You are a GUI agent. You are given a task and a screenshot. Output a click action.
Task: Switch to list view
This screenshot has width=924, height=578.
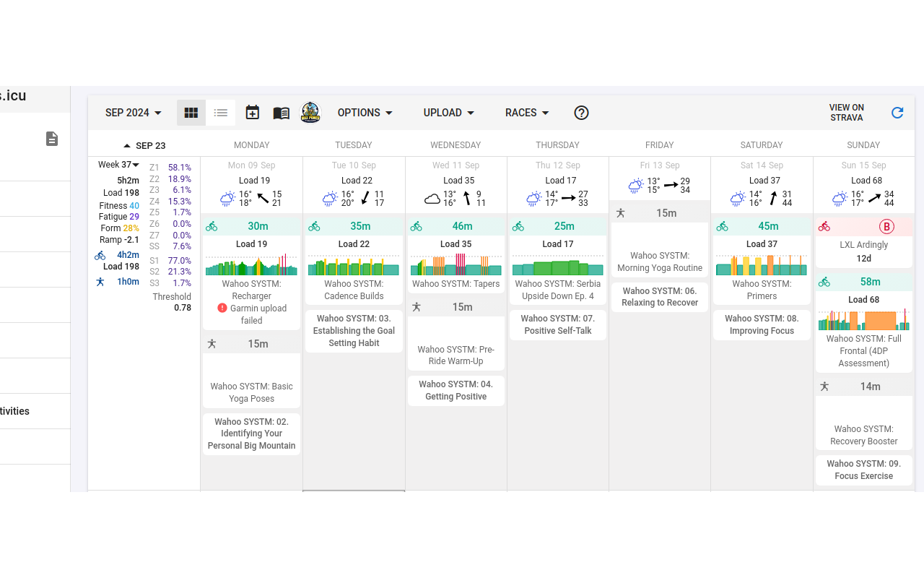(x=221, y=113)
